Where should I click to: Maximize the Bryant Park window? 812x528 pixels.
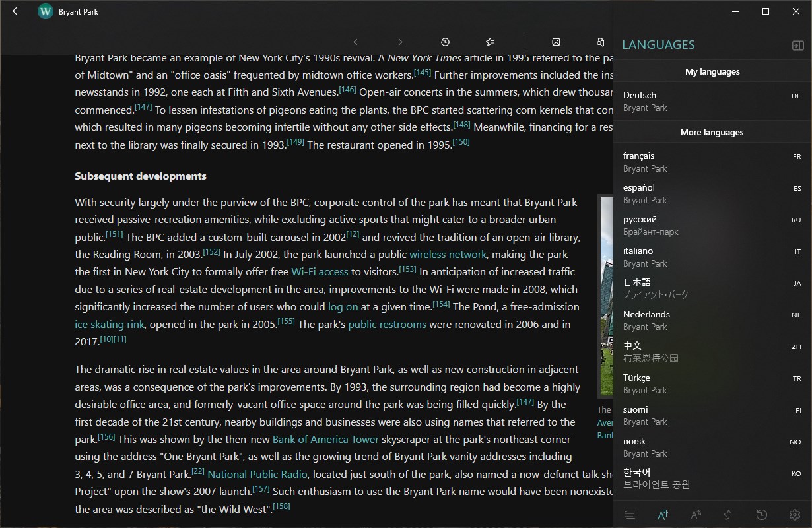tap(766, 11)
